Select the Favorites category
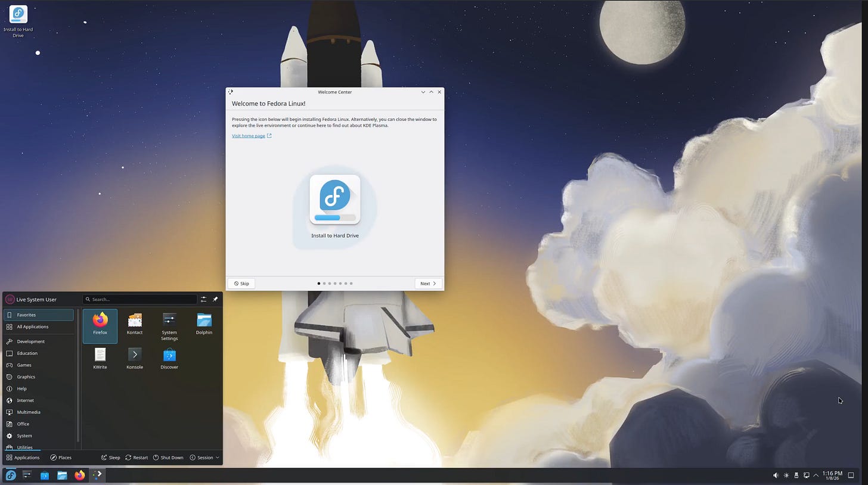 point(39,315)
